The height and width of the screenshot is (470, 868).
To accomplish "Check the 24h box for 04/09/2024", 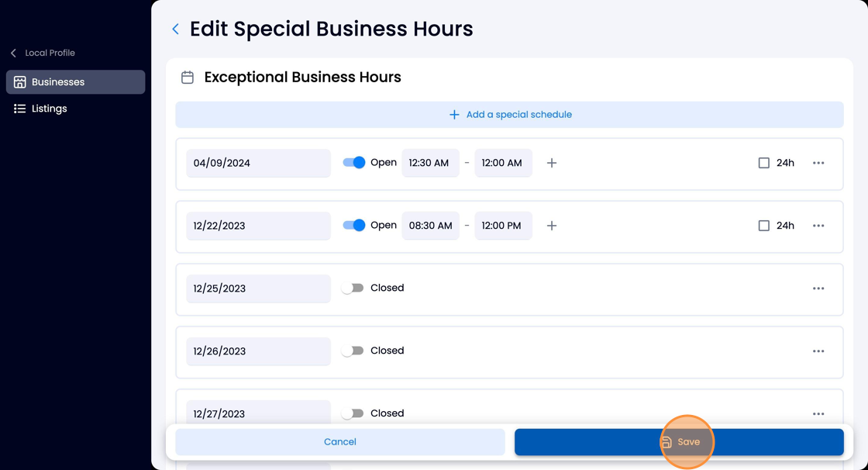I will [x=763, y=163].
